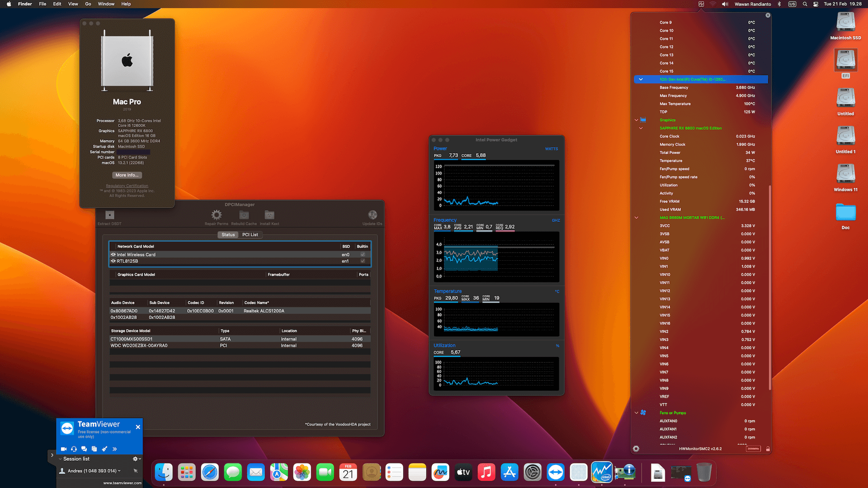Open Music app in the Dock
This screenshot has width=868, height=488.
coord(486,473)
